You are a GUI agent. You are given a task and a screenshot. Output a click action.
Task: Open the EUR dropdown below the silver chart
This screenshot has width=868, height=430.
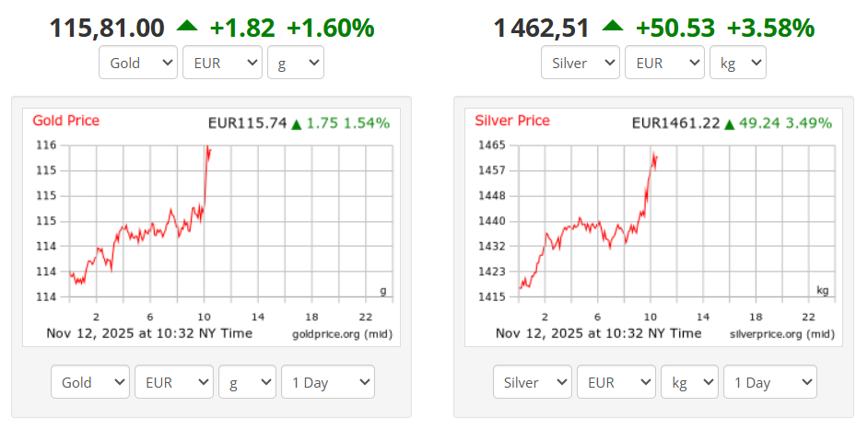click(616, 382)
